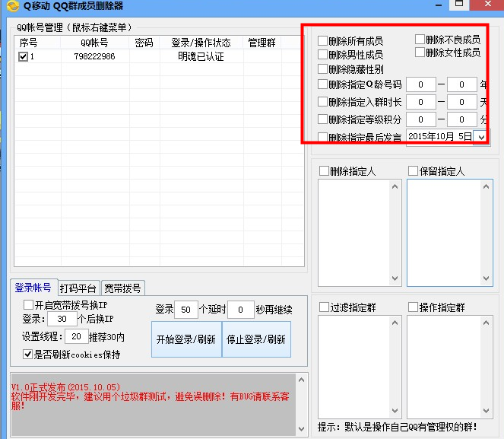Click the 入群时长 maximum days input
Image resolution: width=504 pixels, height=439 pixels.
[462, 102]
